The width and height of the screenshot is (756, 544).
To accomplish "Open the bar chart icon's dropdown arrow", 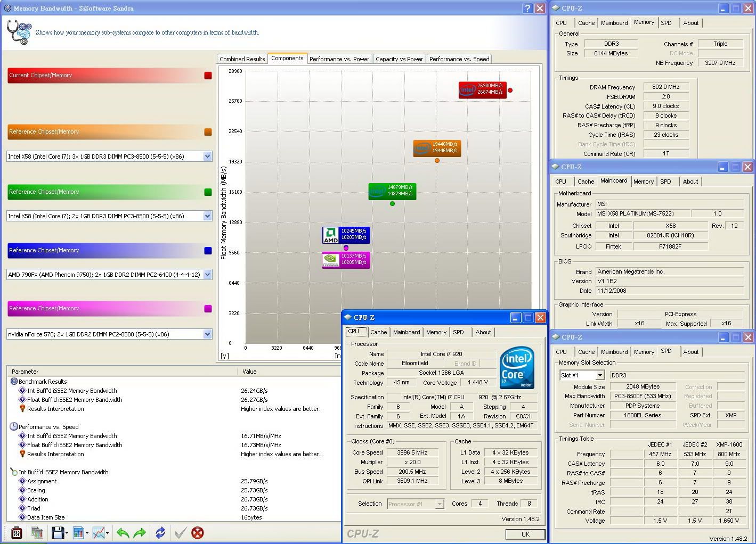I will pos(87,533).
